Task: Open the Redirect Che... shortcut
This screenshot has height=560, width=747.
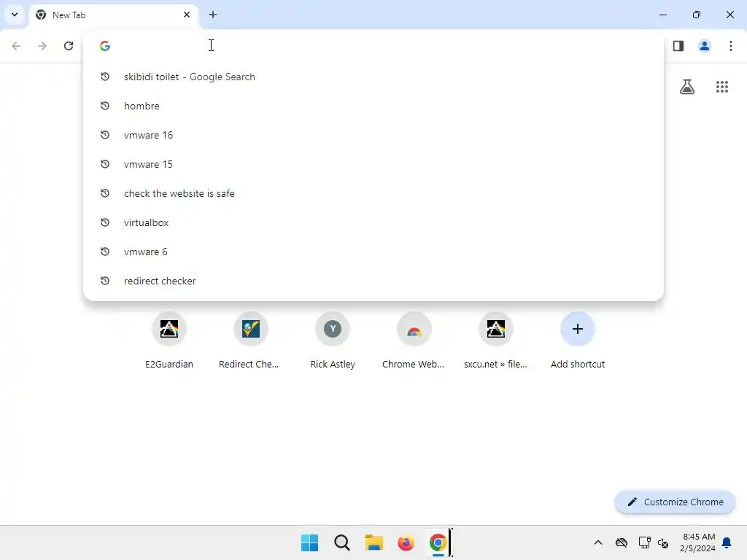Action: point(251,341)
